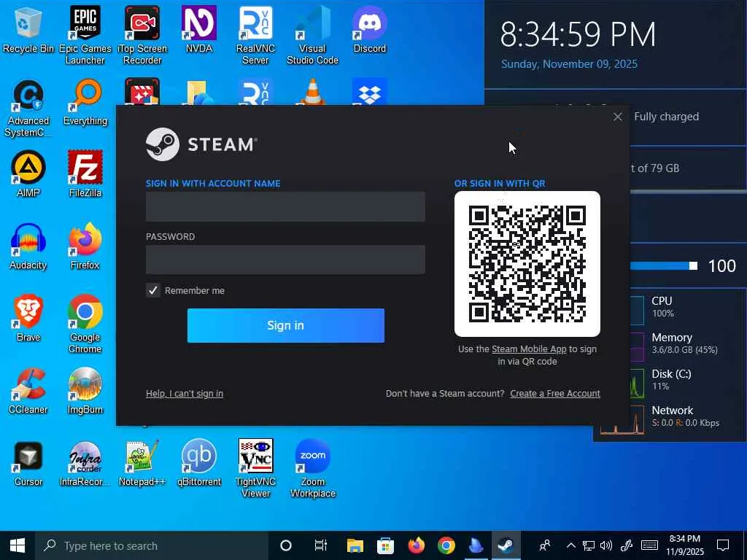The height and width of the screenshot is (560, 747).
Task: Open the taskbar clock showing 8:34 PM
Action: [x=684, y=545]
